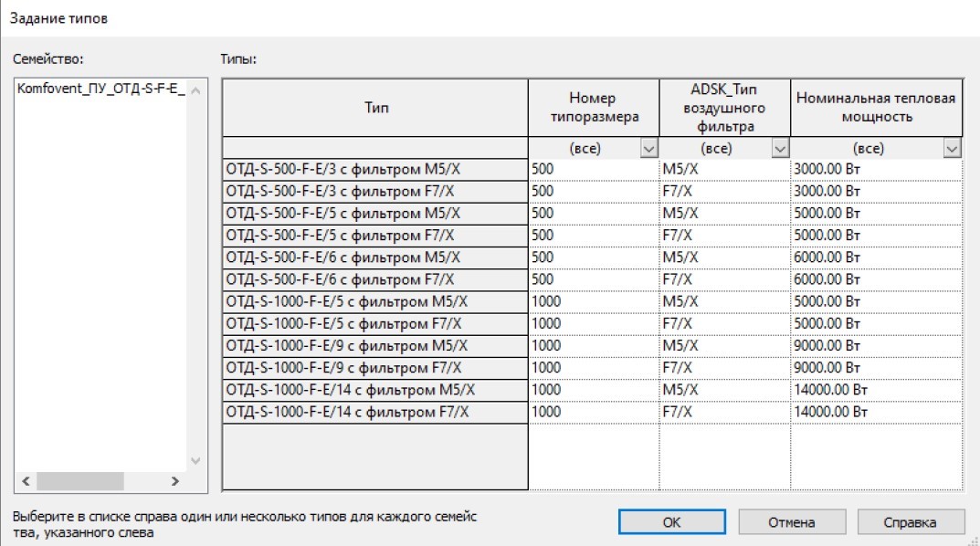Click the Номинальная тепловая мощность column header

[876, 108]
